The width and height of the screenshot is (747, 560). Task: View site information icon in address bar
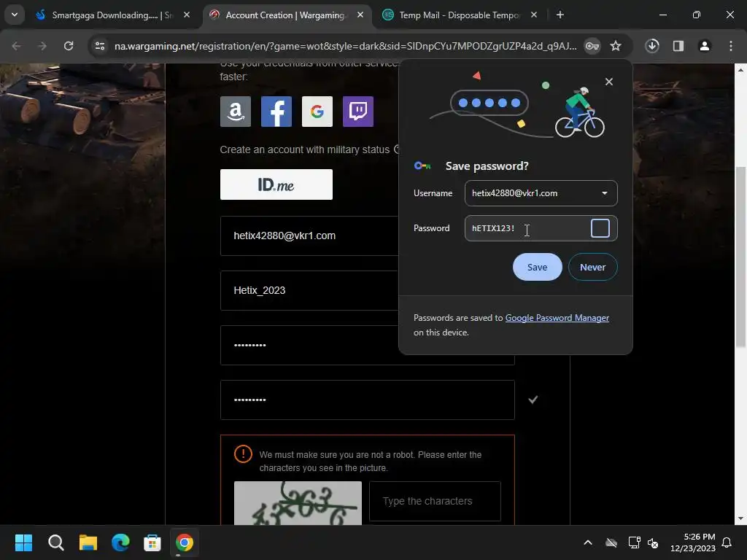pos(100,46)
